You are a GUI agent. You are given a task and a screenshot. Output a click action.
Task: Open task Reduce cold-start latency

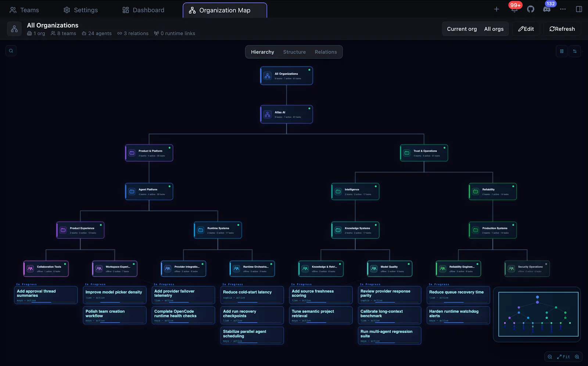(252, 295)
